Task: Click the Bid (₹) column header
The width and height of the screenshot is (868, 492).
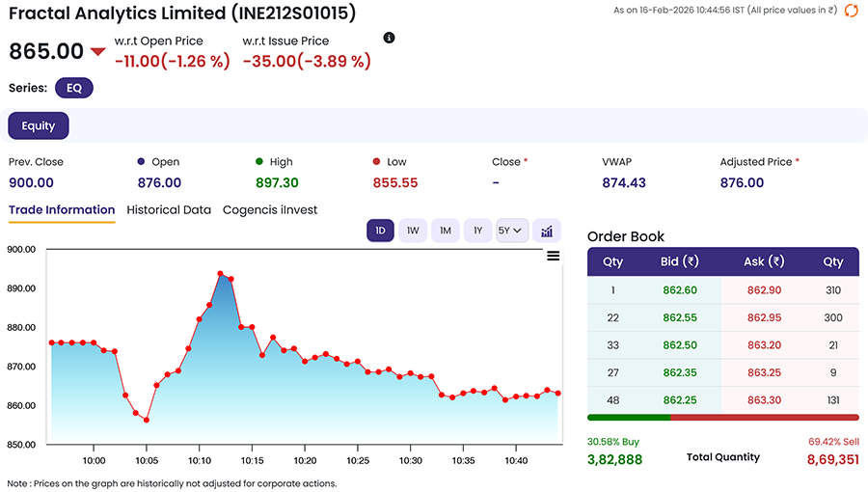Action: pyautogui.click(x=680, y=261)
